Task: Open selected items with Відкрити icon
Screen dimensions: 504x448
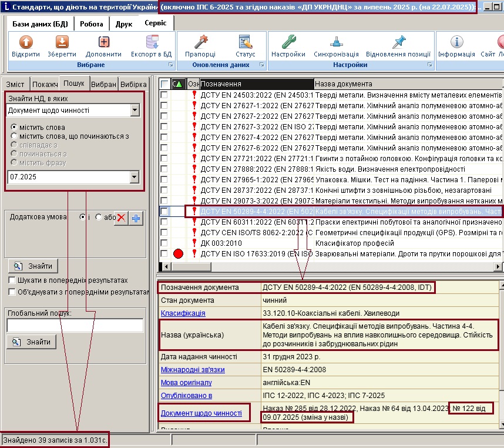Action: pos(26,42)
